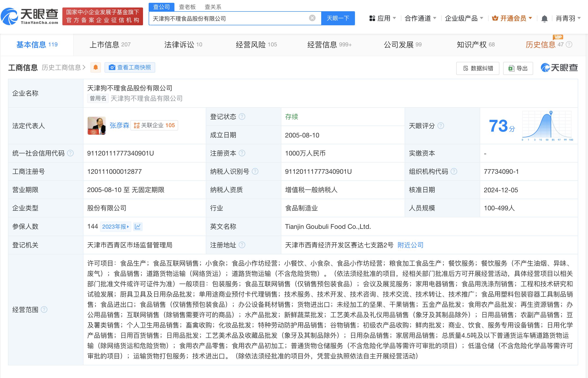Click the former name 天津狗不理食品有限公司
The image size is (588, 378).
pos(147,98)
